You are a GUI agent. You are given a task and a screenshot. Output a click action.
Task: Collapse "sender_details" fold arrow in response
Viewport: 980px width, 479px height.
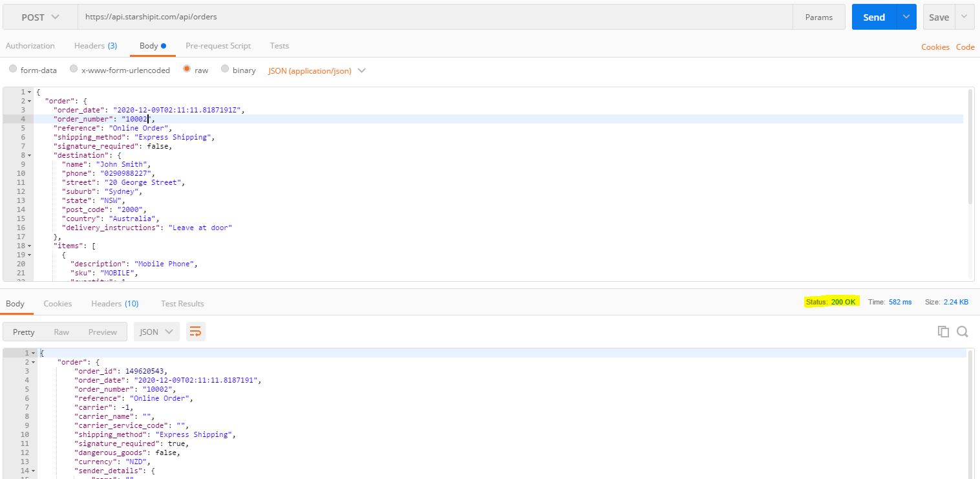click(33, 471)
